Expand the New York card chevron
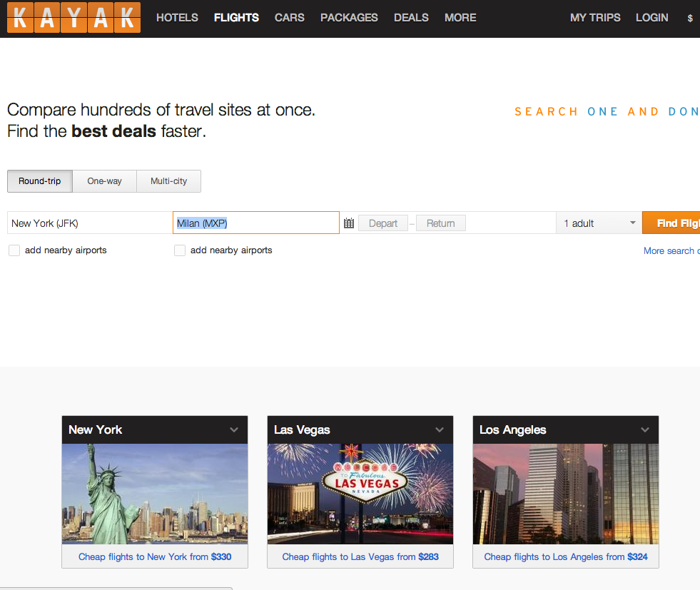The image size is (700, 590). pyautogui.click(x=234, y=429)
